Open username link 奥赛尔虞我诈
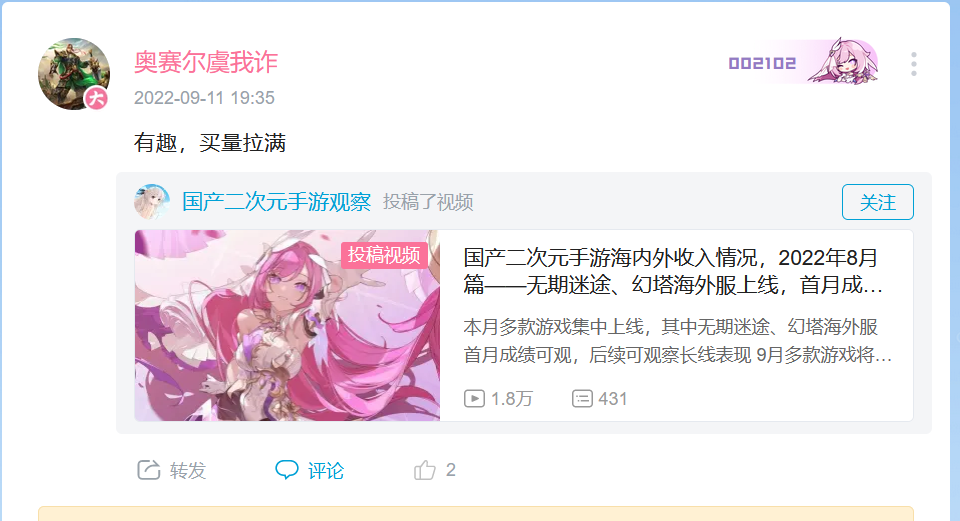The height and width of the screenshot is (521, 960). coord(206,62)
